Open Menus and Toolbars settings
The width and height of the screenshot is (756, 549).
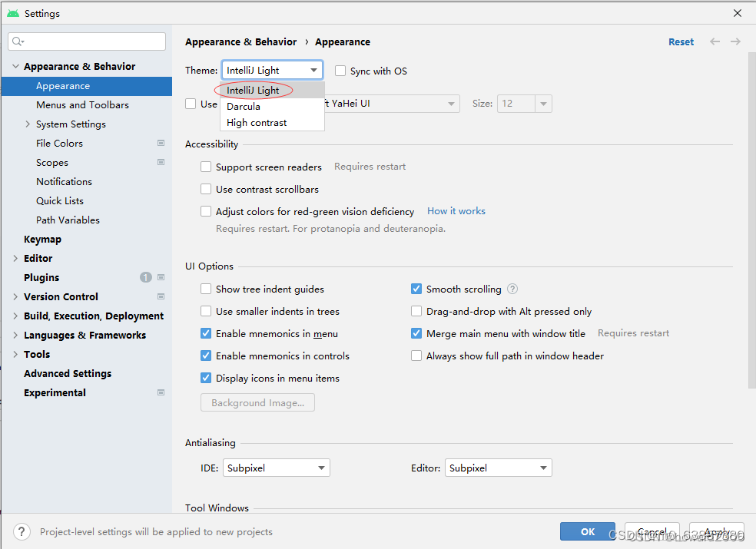coord(82,104)
